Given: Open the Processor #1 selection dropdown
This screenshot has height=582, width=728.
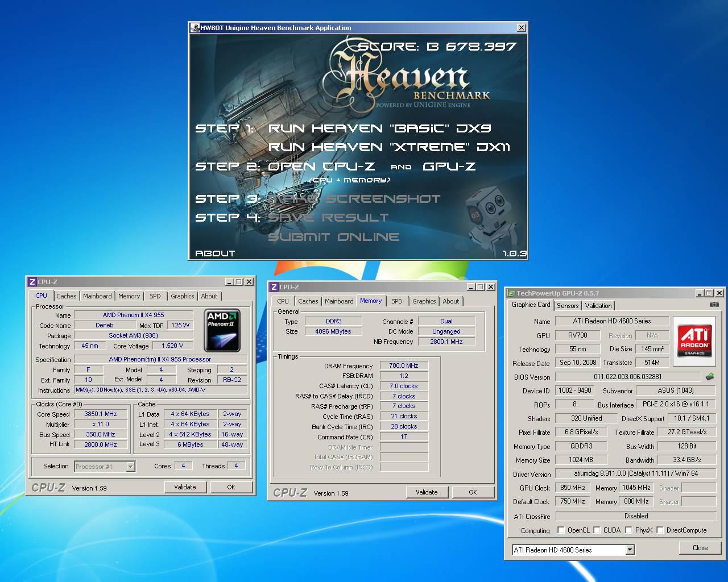Looking at the screenshot, I should tap(130, 467).
